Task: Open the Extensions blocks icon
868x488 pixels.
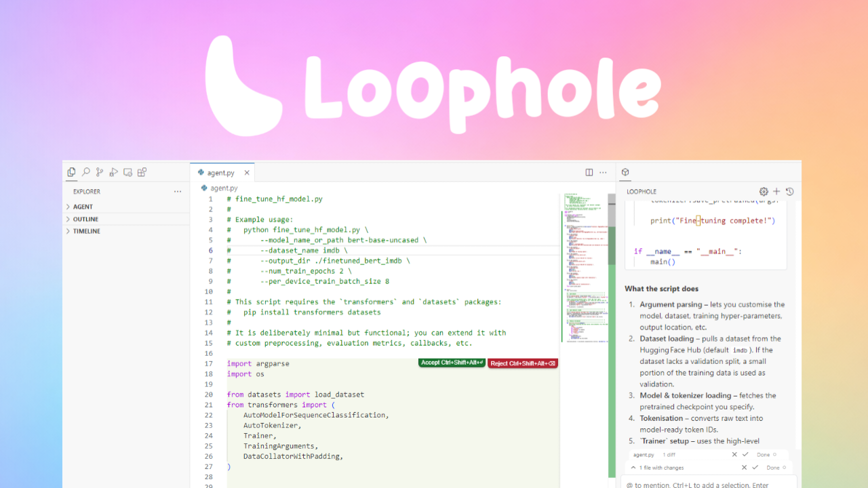Action: click(142, 172)
